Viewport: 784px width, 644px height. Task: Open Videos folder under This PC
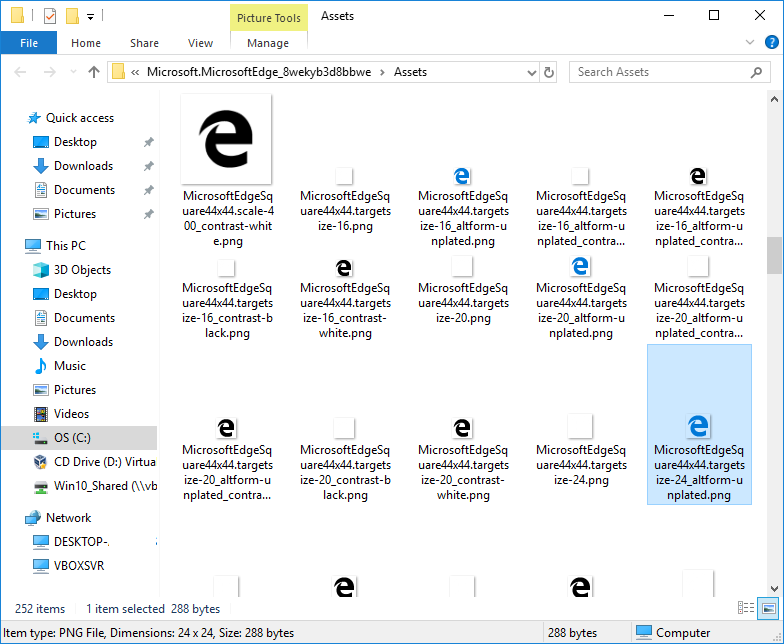pyautogui.click(x=71, y=414)
